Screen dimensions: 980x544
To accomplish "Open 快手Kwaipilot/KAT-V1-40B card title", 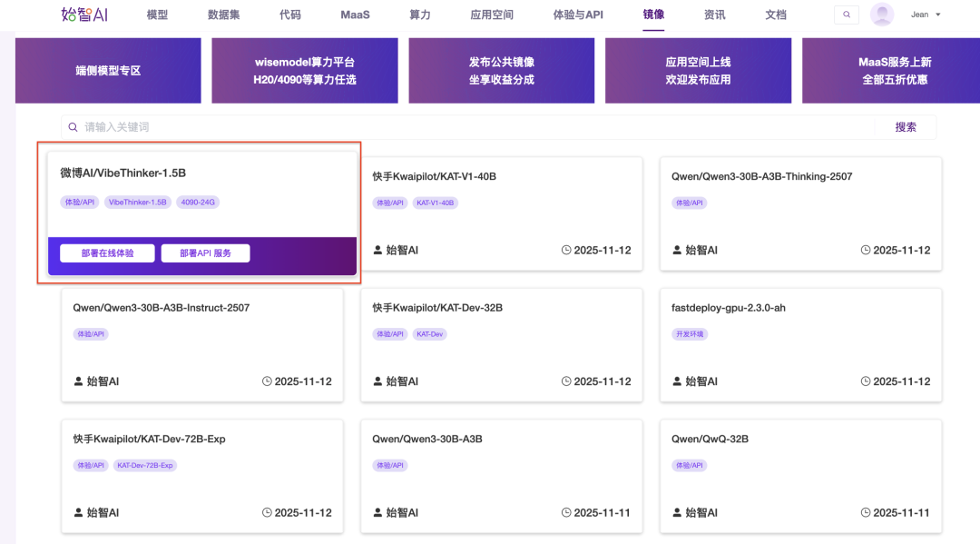I will coord(435,176).
